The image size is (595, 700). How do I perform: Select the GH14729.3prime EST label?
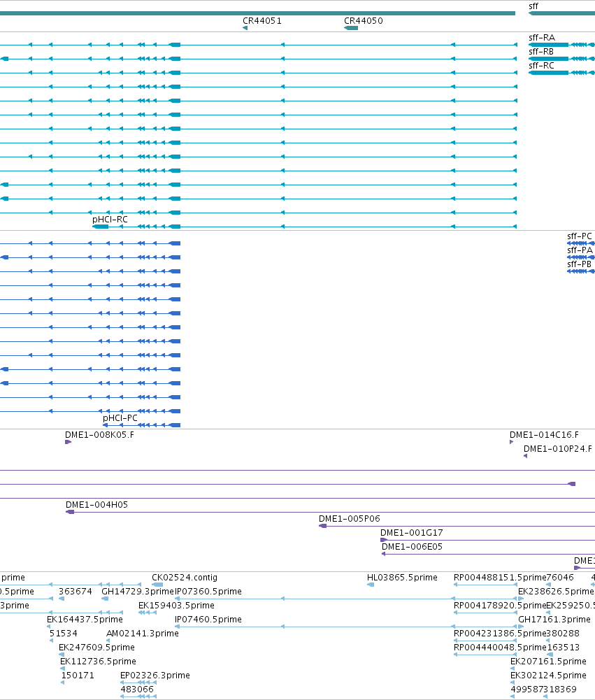[138, 592]
